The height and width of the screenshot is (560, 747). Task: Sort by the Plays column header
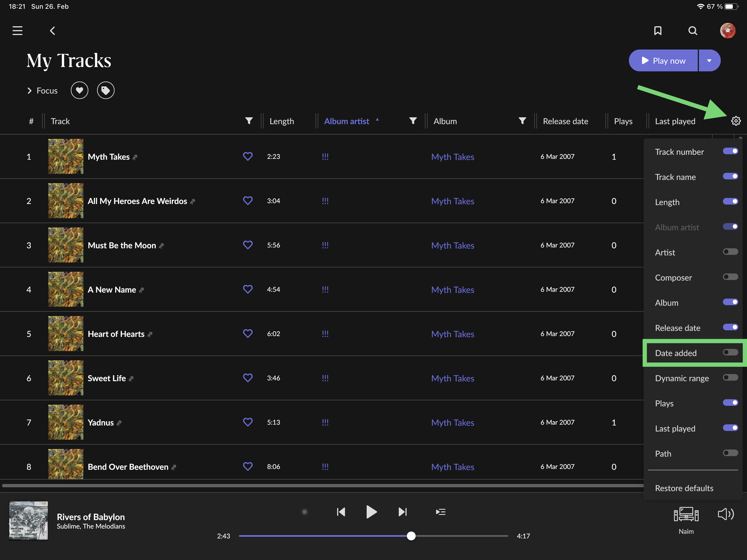click(x=623, y=121)
